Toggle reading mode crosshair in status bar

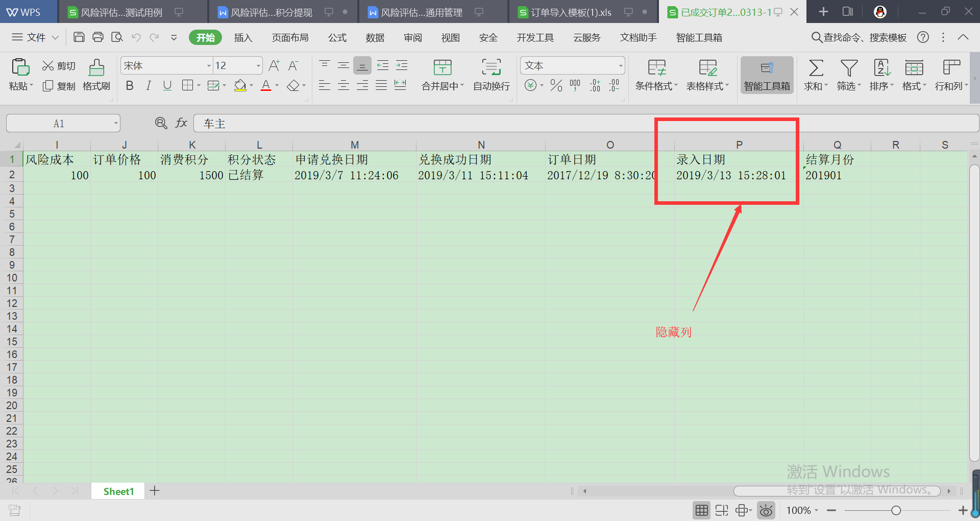(x=743, y=510)
